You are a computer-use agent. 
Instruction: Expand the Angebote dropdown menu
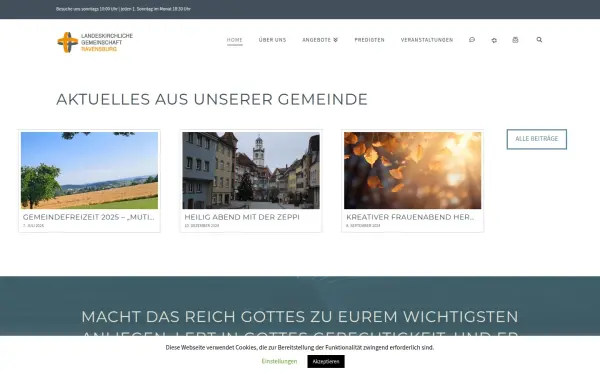(x=320, y=40)
